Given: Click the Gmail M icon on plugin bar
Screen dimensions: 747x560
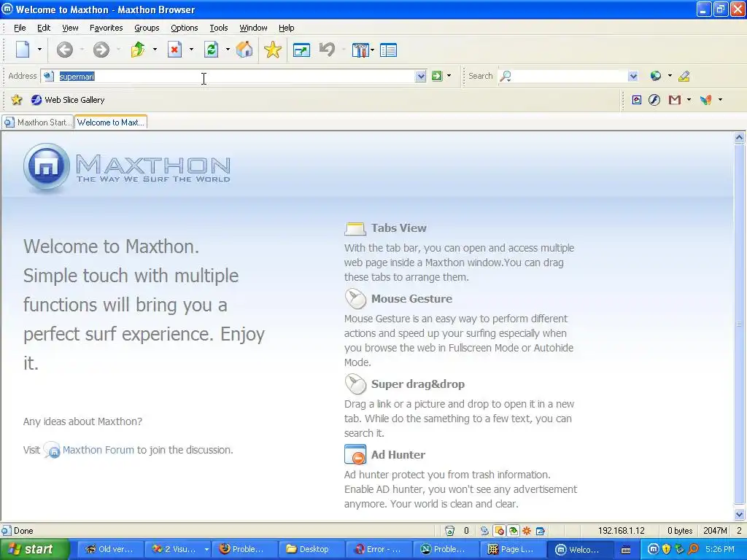Looking at the screenshot, I should (674, 99).
